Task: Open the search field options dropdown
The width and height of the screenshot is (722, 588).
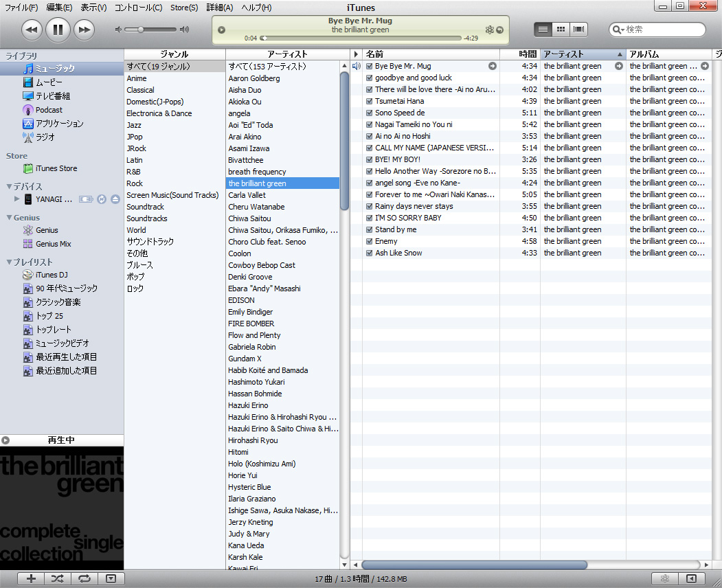Action: tap(618, 30)
